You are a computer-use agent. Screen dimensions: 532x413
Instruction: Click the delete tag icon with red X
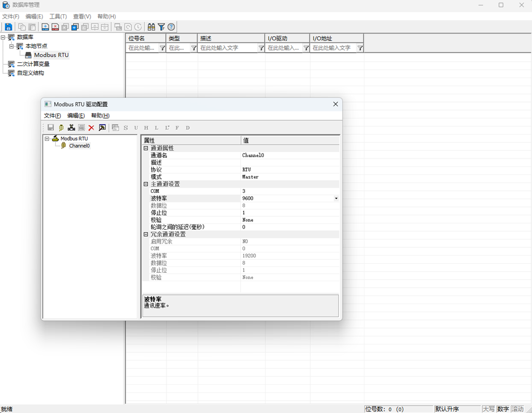coord(55,27)
